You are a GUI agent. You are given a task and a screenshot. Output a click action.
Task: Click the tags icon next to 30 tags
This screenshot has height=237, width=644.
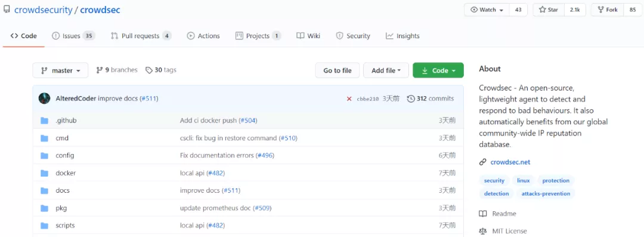[149, 70]
